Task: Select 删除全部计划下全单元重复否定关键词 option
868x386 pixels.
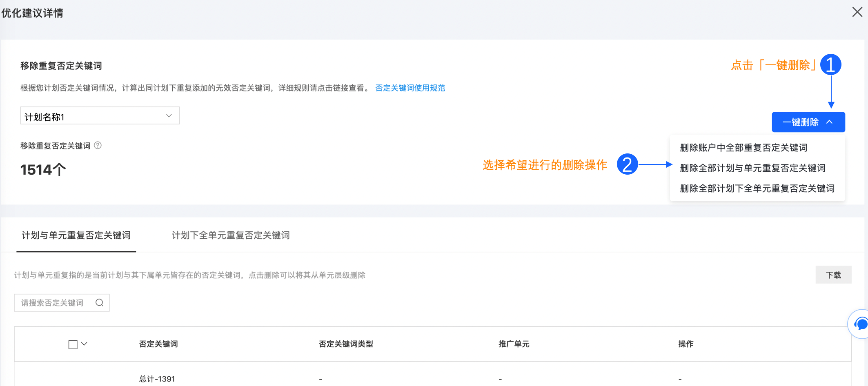Action: coord(757,189)
